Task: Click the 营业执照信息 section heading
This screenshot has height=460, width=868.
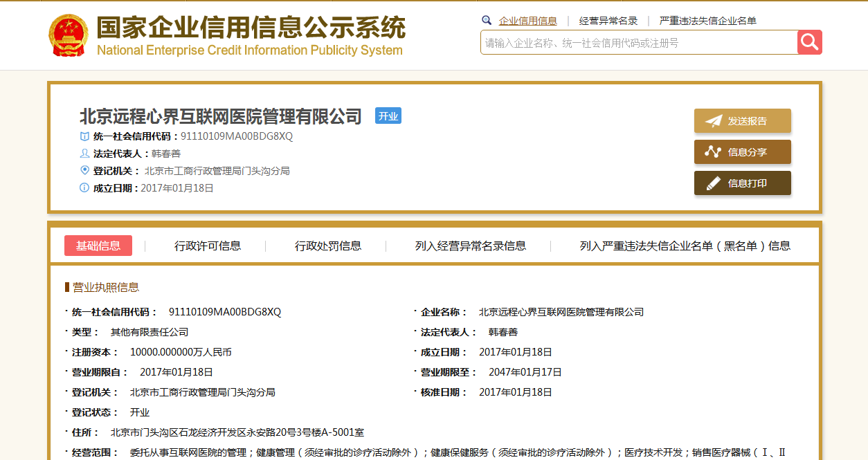Action: point(106,287)
